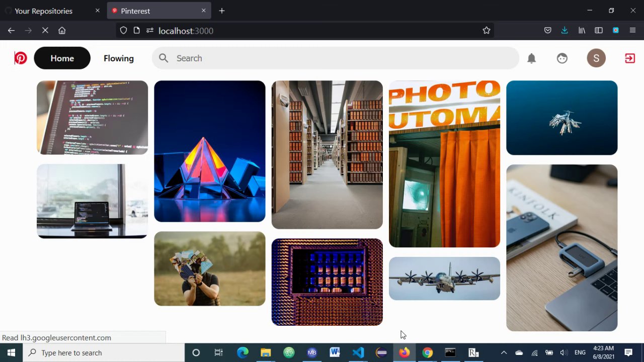The image size is (644, 362).
Task: Open the man holding photos pin
Action: click(x=210, y=268)
